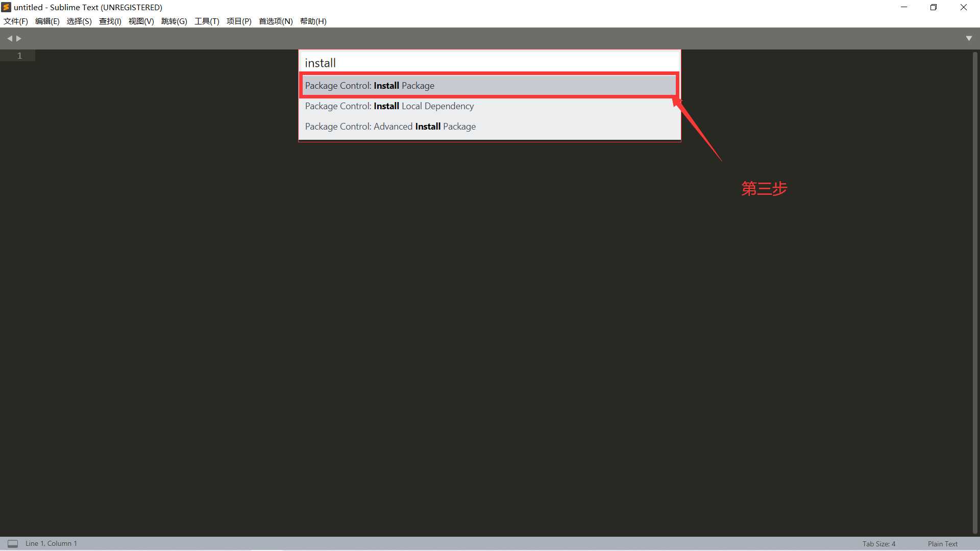Open the Plain Text syntax selector

(943, 544)
